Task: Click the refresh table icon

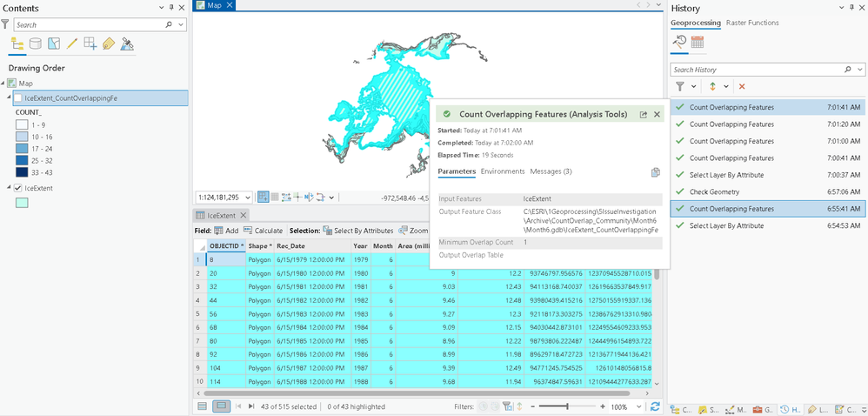Action: click(x=655, y=406)
